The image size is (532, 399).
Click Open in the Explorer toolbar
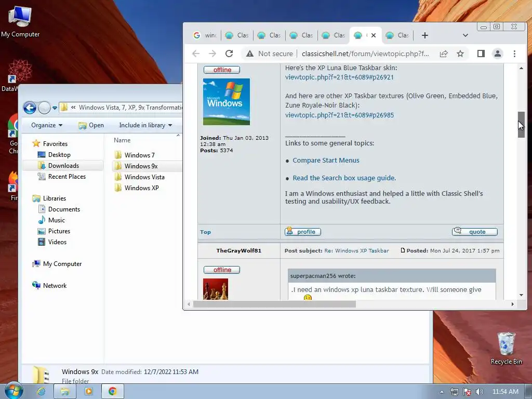pyautogui.click(x=91, y=125)
